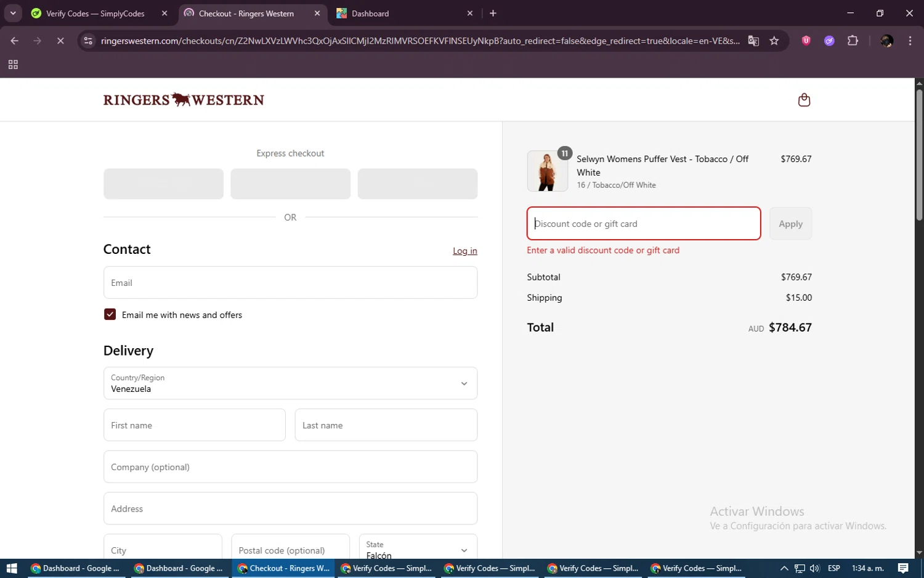Go forward in browser history

coord(38,41)
